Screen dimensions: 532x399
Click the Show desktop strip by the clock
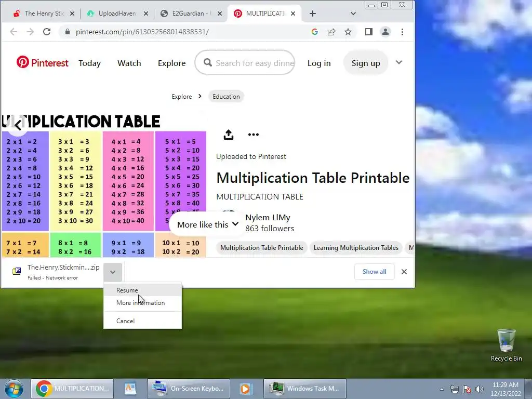528,389
